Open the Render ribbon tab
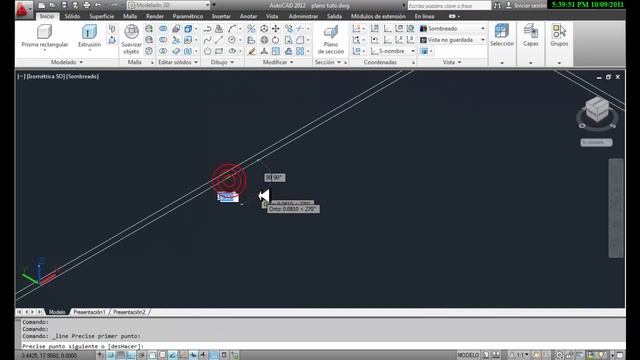 tap(155, 16)
